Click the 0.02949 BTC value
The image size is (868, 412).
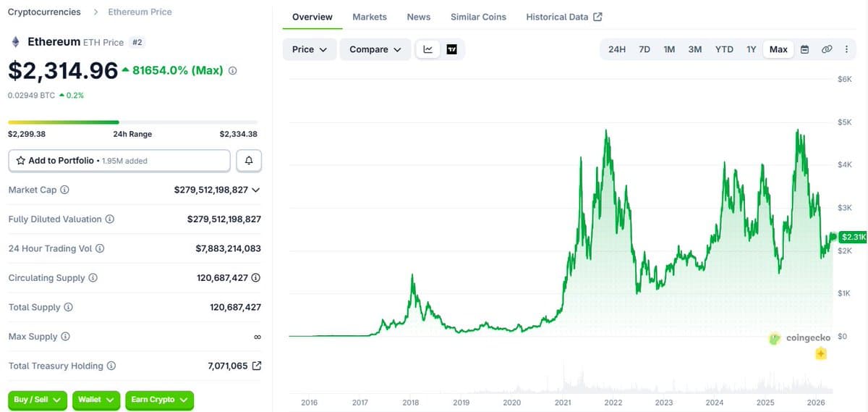pos(31,95)
